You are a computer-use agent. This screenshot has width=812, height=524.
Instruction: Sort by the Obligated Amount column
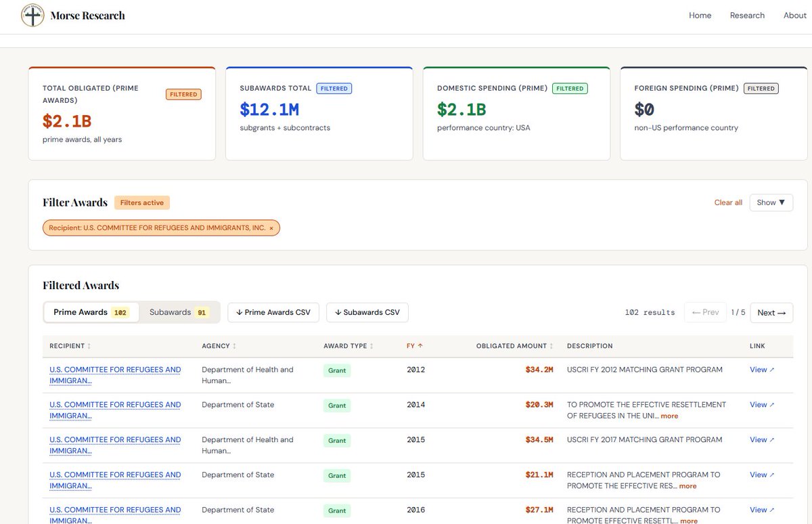514,346
